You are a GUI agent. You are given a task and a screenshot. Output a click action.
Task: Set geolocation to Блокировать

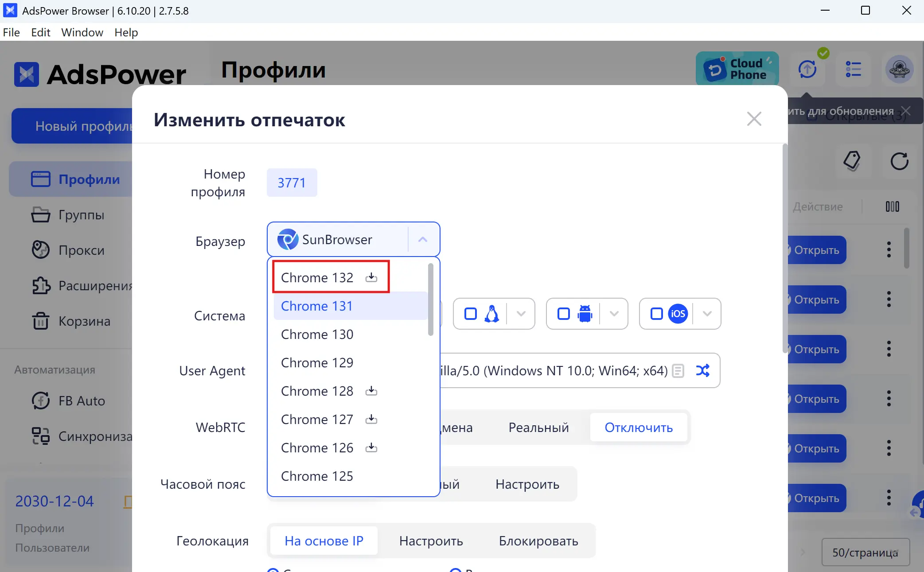[x=538, y=541]
